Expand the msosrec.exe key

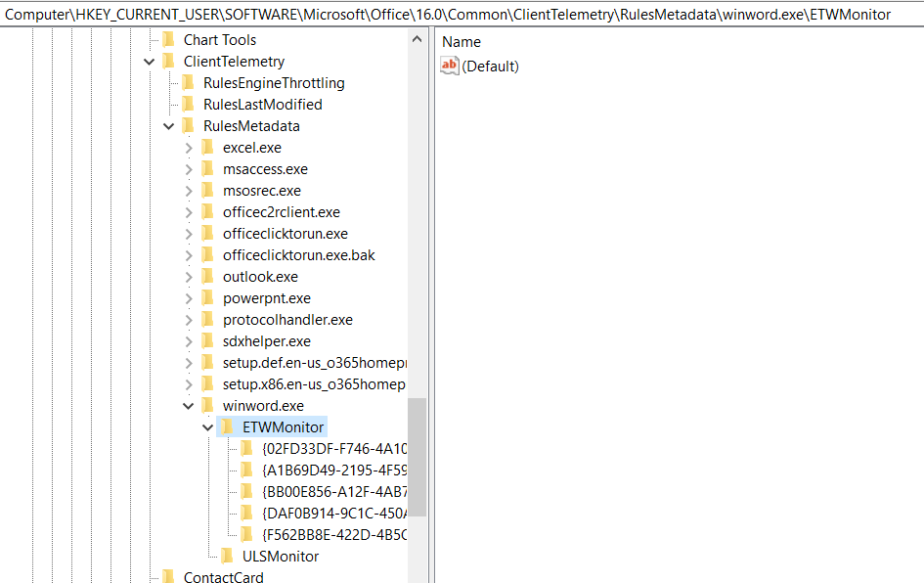[189, 191]
